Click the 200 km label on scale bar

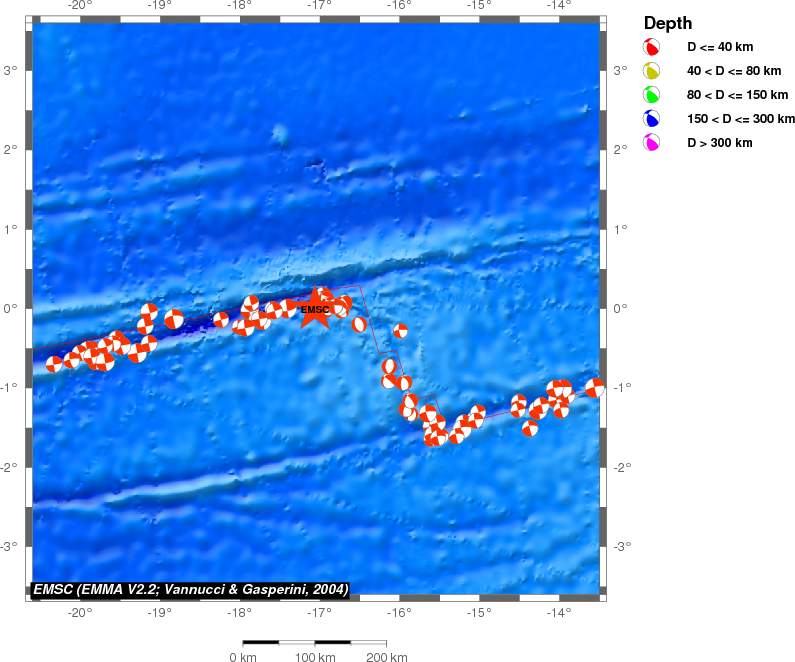pyautogui.click(x=386, y=657)
